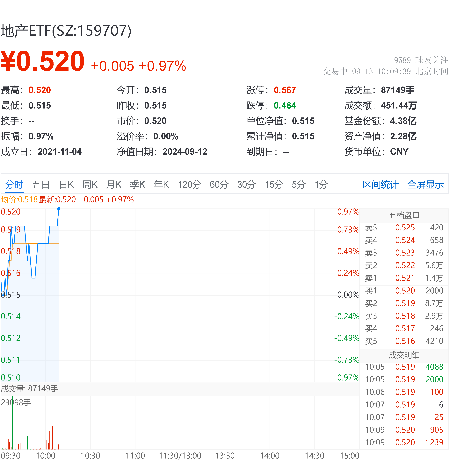449x476 pixels.
Task: View the 年K yearly chart
Action: [162, 184]
